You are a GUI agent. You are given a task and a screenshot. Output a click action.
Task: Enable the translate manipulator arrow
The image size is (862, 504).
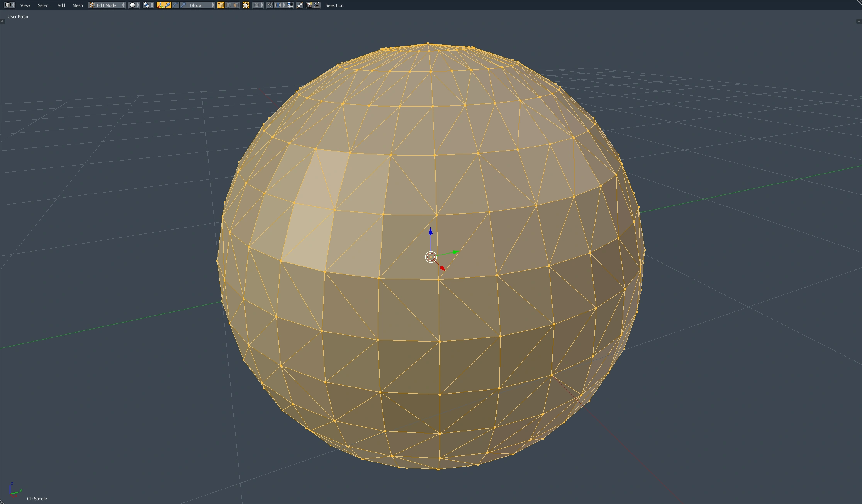(168, 5)
